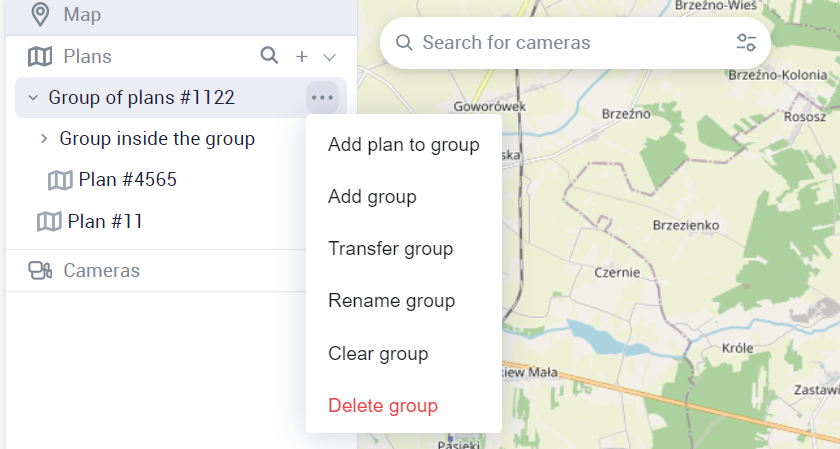The width and height of the screenshot is (840, 449).
Task: Choose Add group from context menu
Action: pos(372,197)
